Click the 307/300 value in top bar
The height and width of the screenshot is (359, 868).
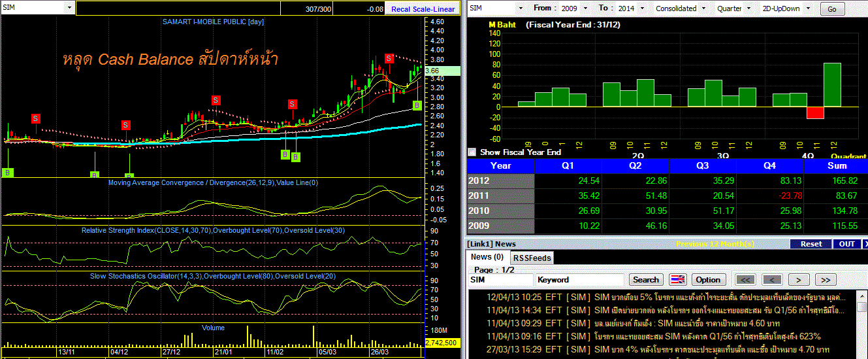[318, 9]
